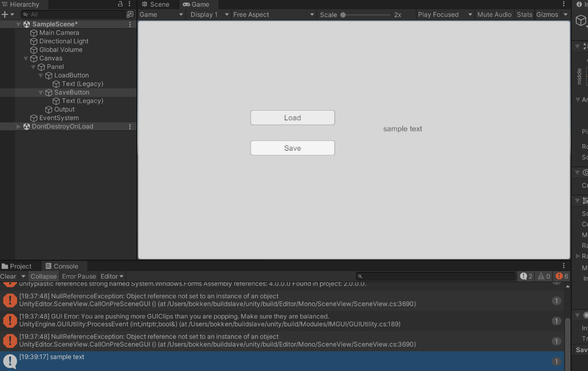Toggle Collapse in the Console
This screenshot has height=371, width=588.
44,276
